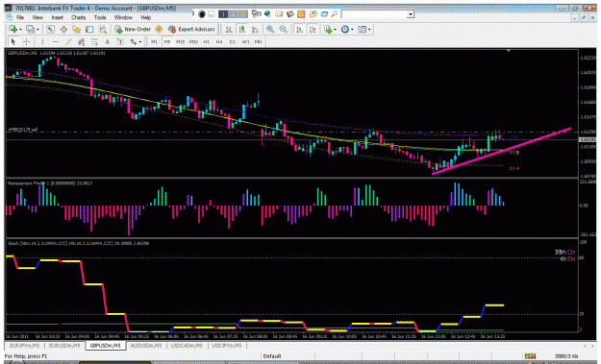
Task: Switch timeframe to M1
Action: click(x=154, y=41)
